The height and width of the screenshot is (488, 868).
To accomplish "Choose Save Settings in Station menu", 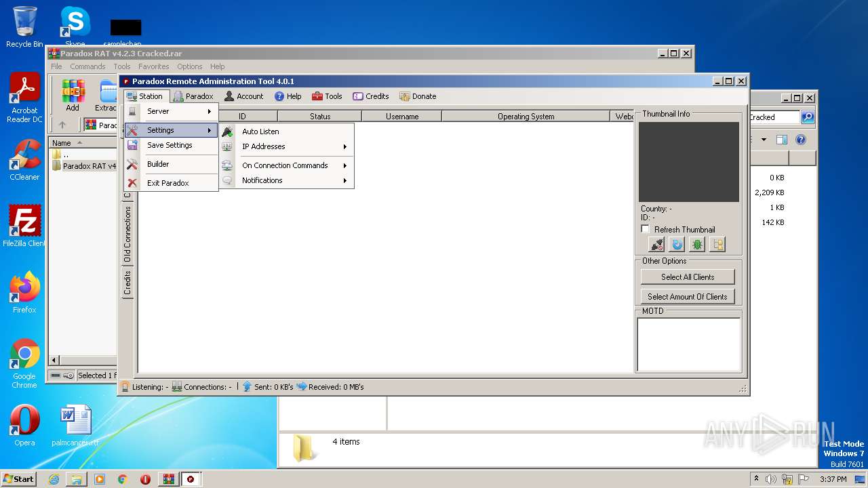I will click(x=171, y=145).
